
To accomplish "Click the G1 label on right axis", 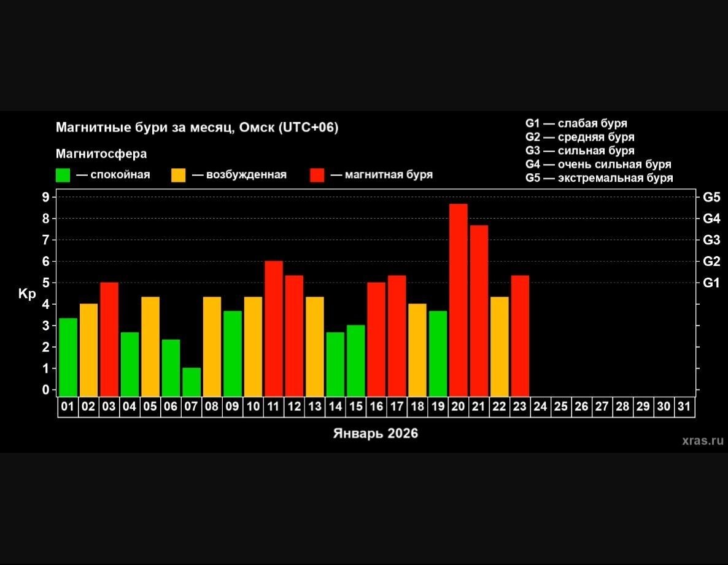I will (711, 282).
